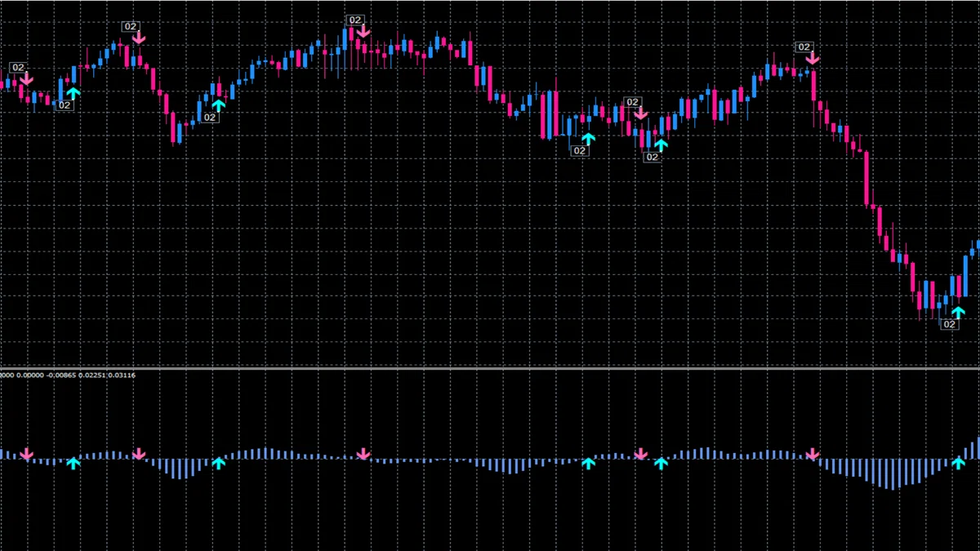The width and height of the screenshot is (980, 551).
Task: Select the fourth pink sell arrow on price chart
Action: click(641, 113)
